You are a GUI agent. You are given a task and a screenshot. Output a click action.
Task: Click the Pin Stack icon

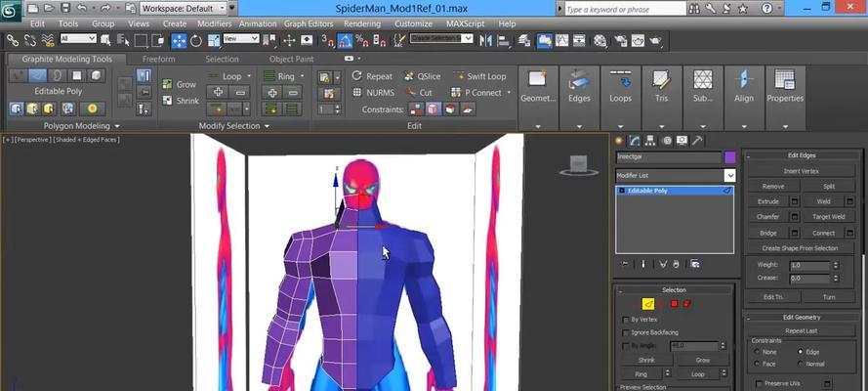tap(625, 264)
